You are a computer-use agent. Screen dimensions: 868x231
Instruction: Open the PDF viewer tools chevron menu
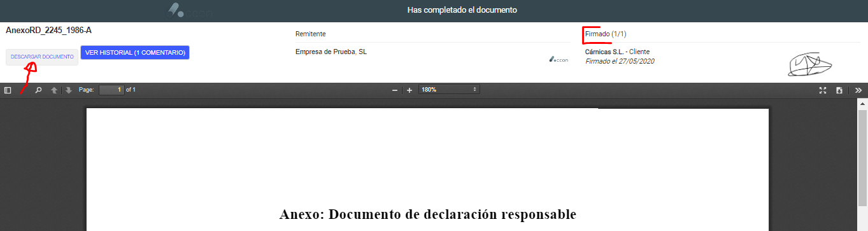click(x=858, y=90)
